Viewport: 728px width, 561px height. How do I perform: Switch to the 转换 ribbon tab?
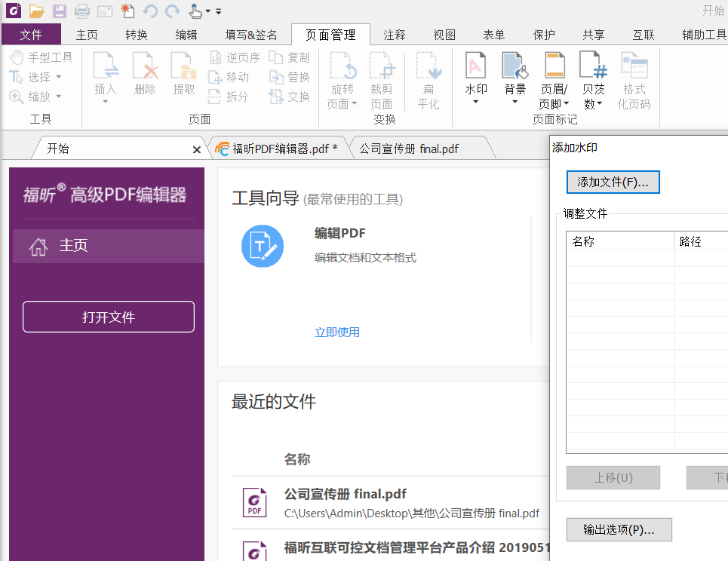tap(137, 35)
